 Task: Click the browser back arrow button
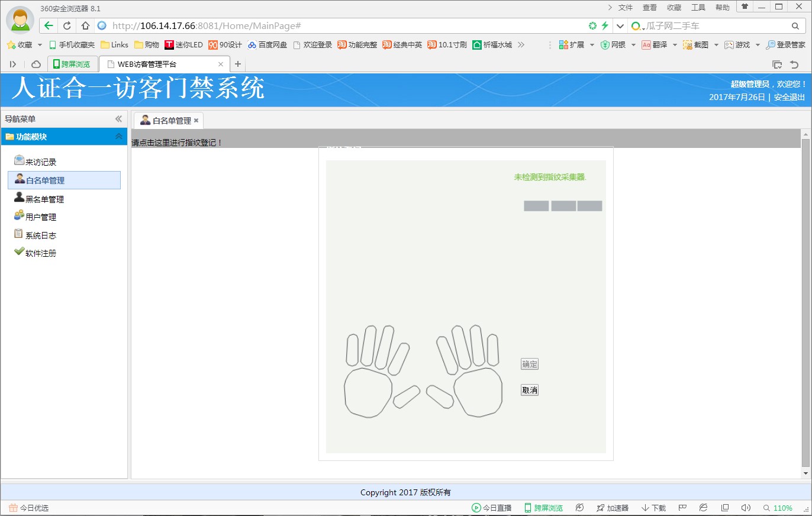(49, 26)
